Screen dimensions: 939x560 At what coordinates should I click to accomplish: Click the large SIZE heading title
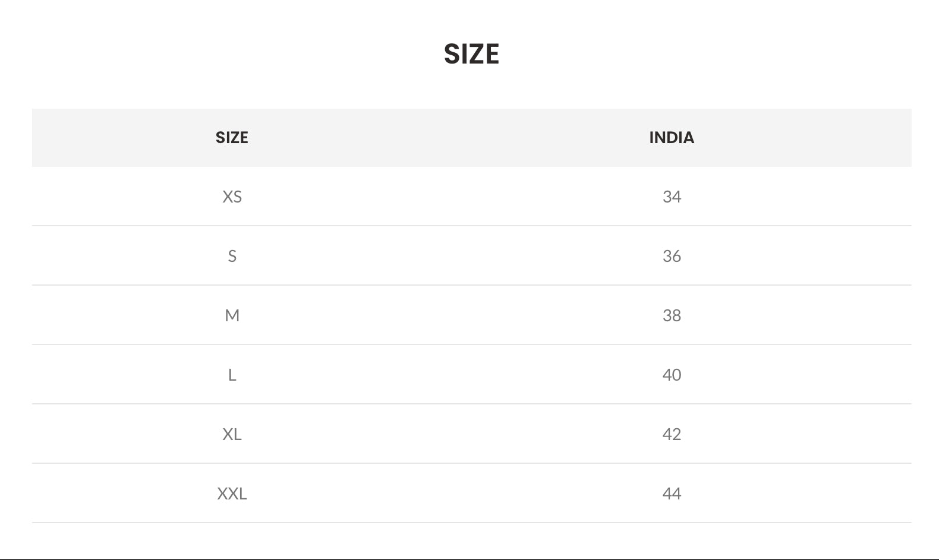pos(471,54)
